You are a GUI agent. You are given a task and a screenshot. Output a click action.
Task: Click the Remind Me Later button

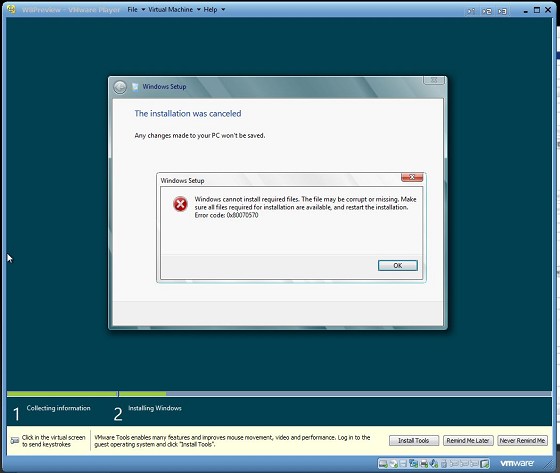pyautogui.click(x=468, y=440)
